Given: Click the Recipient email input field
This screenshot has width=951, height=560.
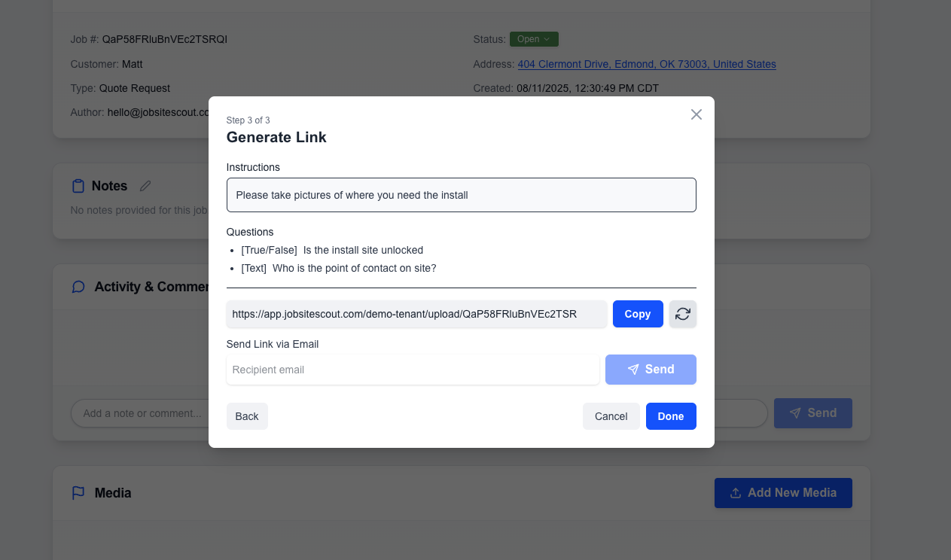Looking at the screenshot, I should pyautogui.click(x=413, y=369).
